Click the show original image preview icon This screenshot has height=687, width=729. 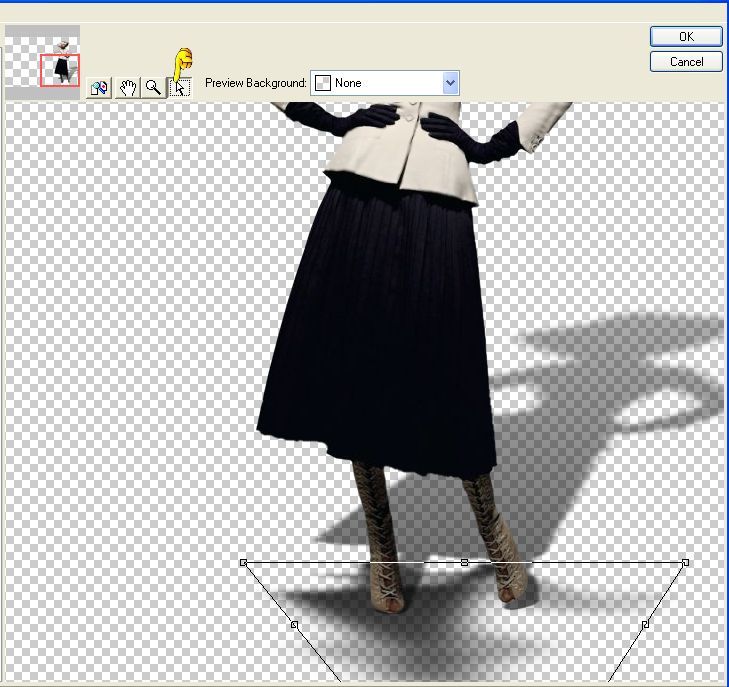(99, 87)
